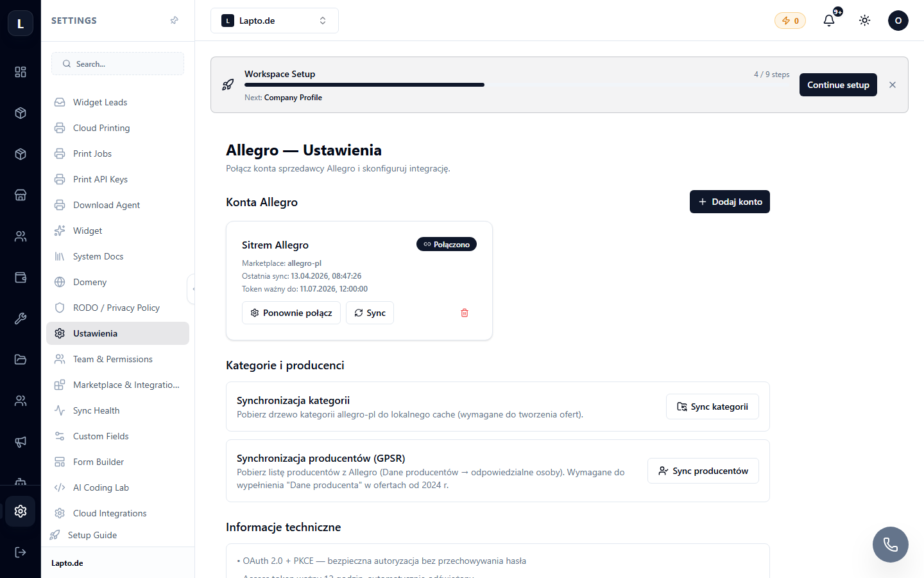This screenshot has width=924, height=578.
Task: Click Ponownie połącz button
Action: (x=291, y=313)
